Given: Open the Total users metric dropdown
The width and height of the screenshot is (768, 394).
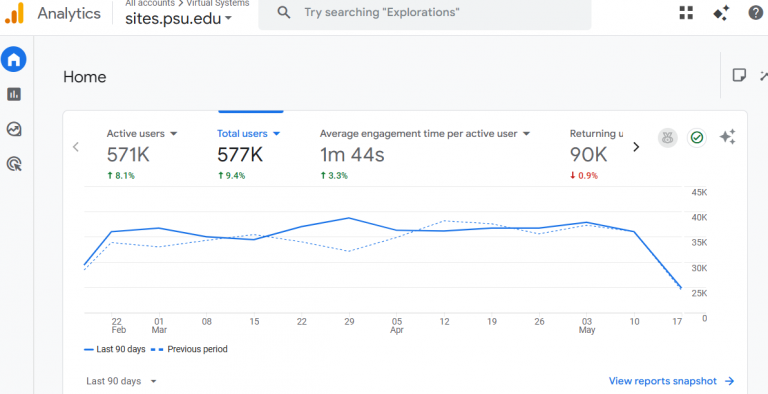Looking at the screenshot, I should click(x=248, y=133).
